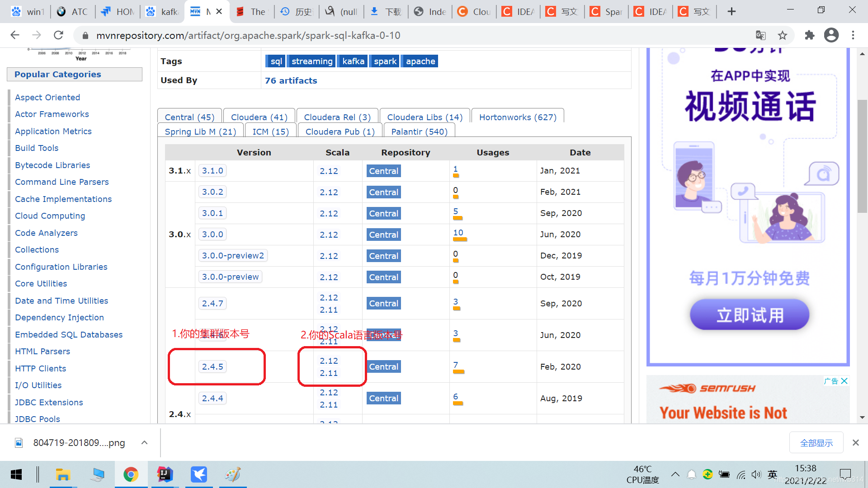Viewport: 868px width, 488px height.
Task: Switch to the Index browser tab
Action: [x=430, y=12]
